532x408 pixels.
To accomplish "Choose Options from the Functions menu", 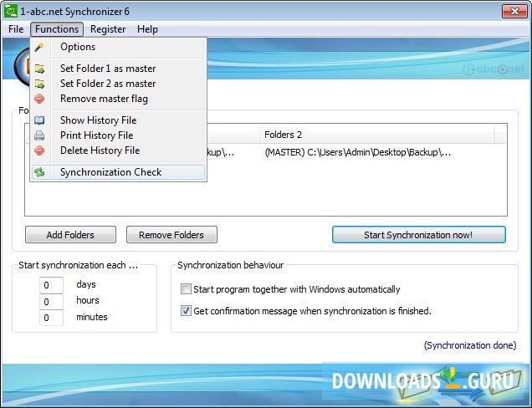I will pos(118,47).
